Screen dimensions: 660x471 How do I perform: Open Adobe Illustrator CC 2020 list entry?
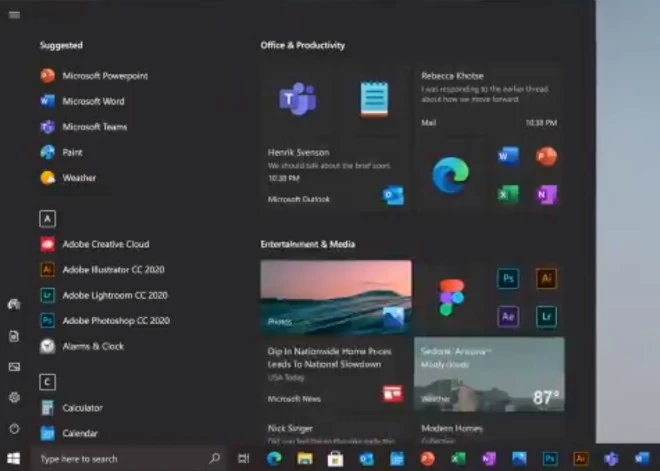click(x=102, y=269)
